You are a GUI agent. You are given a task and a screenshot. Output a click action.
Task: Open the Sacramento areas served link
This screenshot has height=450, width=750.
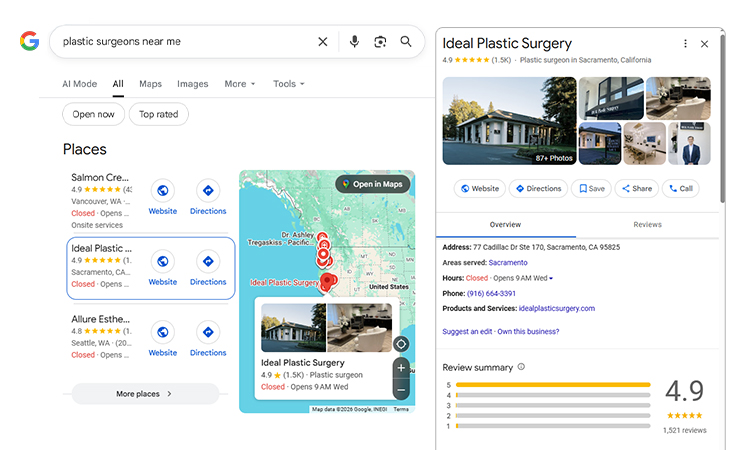point(508,263)
